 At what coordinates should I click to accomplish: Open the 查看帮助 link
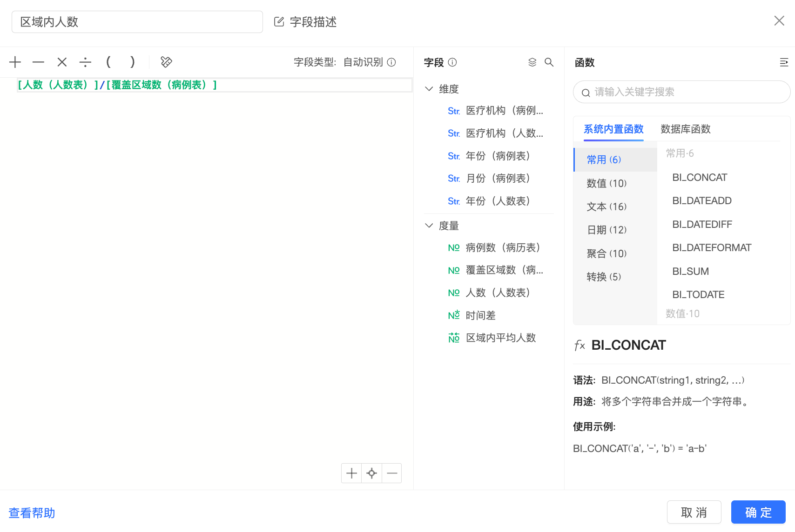coord(32,512)
